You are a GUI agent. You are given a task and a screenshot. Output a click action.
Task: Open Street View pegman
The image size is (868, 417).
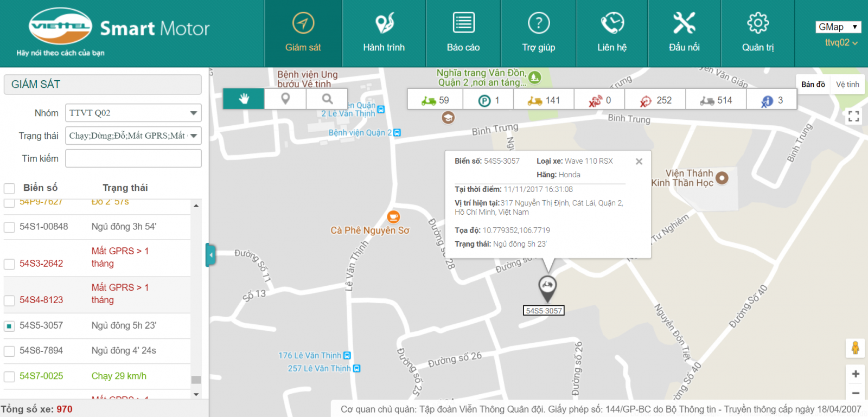pyautogui.click(x=855, y=348)
